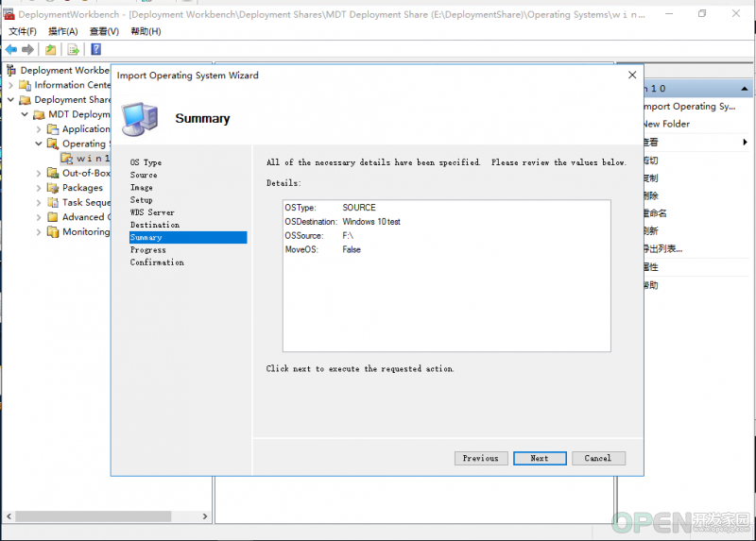
Task: Open the 文件(F) menu
Action: point(23,31)
